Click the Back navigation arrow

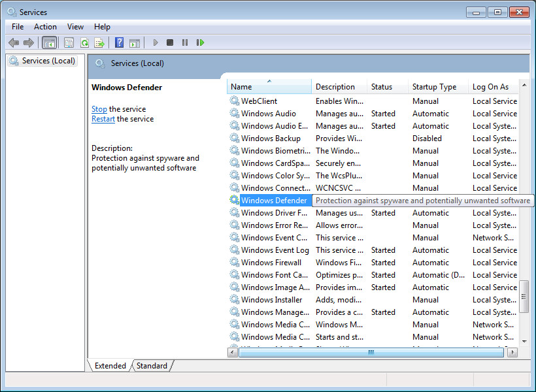[14, 42]
